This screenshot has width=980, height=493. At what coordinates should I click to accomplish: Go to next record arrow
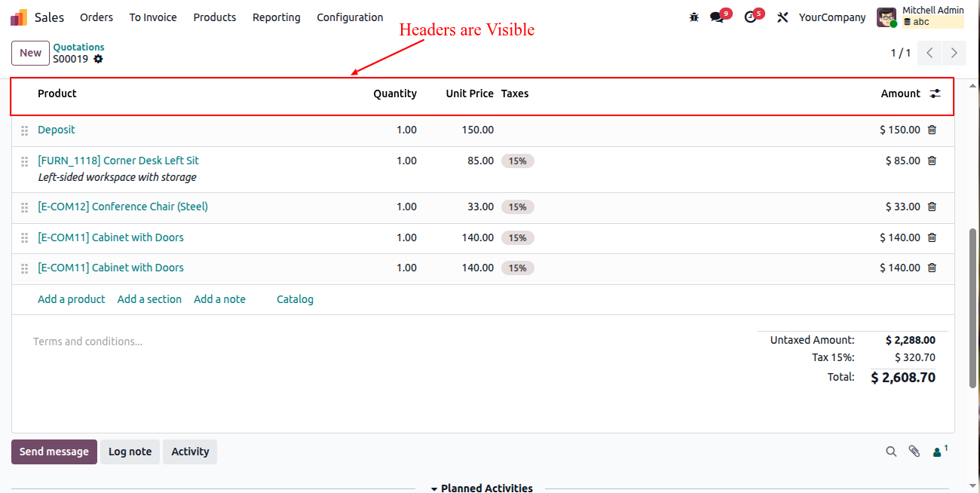(x=954, y=53)
